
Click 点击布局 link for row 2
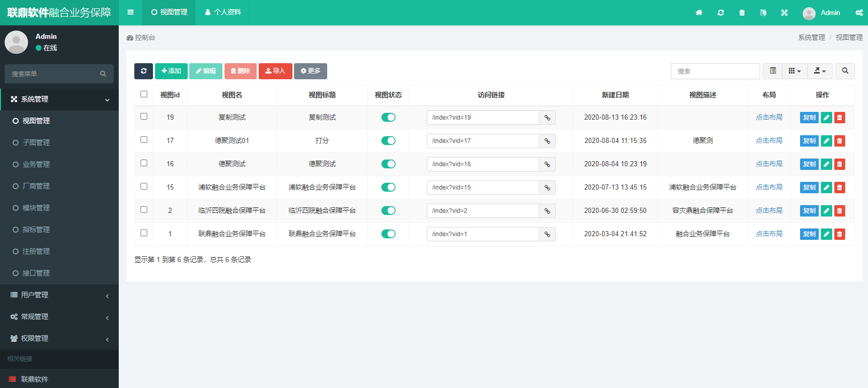(x=769, y=211)
